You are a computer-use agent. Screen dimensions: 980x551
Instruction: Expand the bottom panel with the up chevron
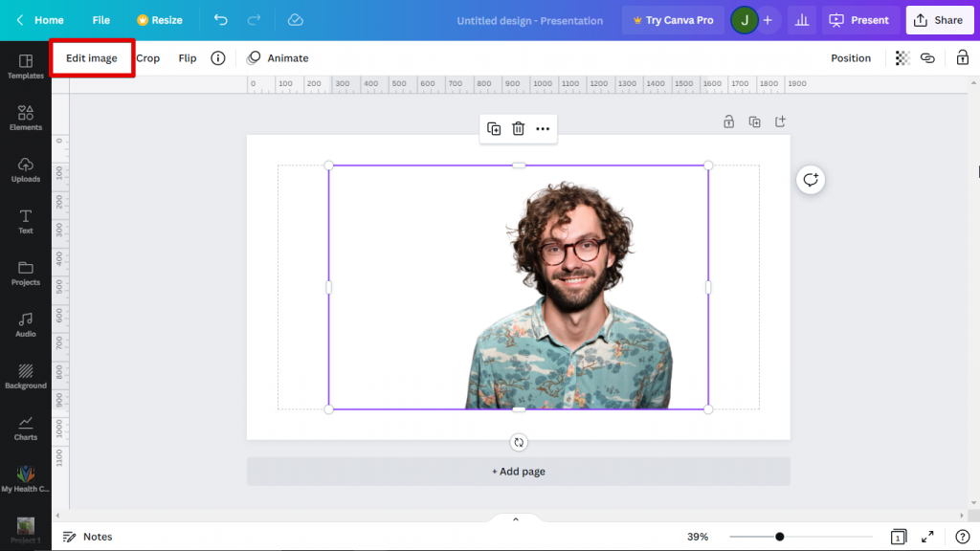click(x=516, y=518)
